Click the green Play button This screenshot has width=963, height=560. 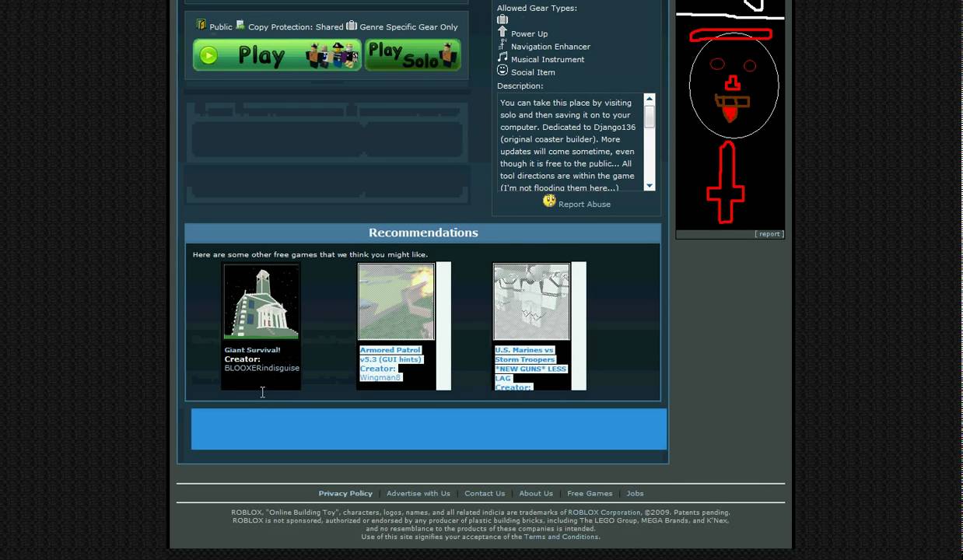pyautogui.click(x=277, y=55)
